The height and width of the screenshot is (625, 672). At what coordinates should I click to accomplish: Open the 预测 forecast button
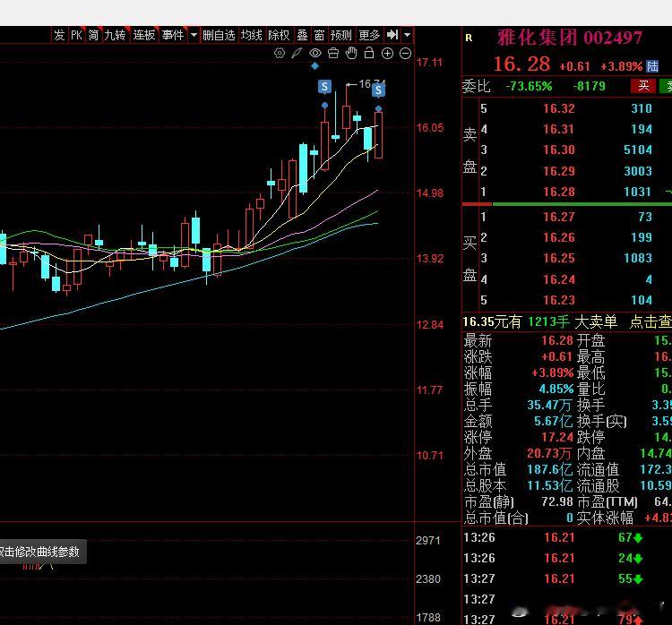[x=341, y=35]
